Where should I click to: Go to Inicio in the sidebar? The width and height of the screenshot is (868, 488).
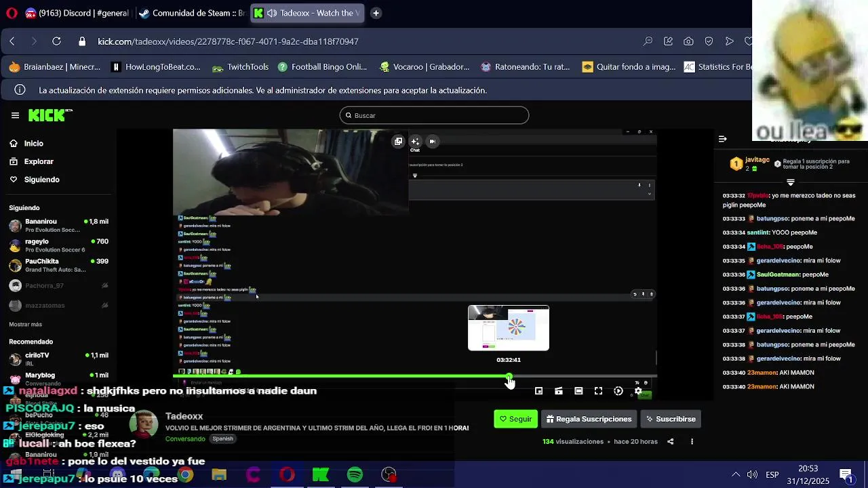pos(27,144)
